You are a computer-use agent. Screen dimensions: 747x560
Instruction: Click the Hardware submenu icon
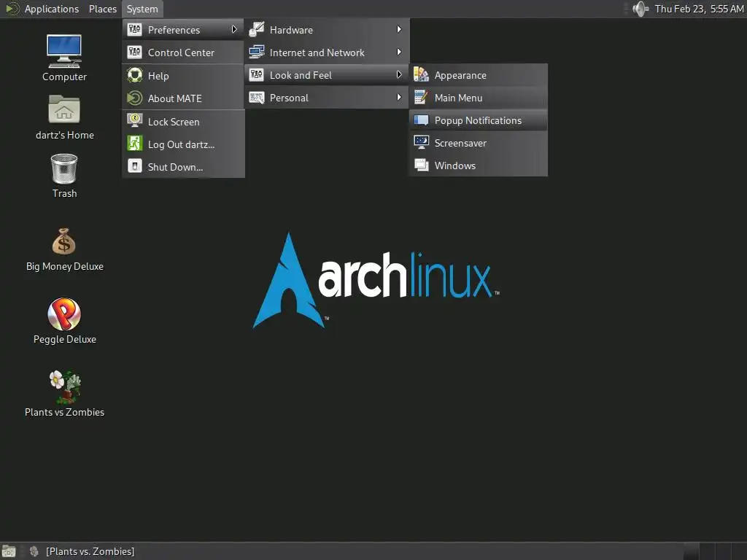tap(257, 29)
